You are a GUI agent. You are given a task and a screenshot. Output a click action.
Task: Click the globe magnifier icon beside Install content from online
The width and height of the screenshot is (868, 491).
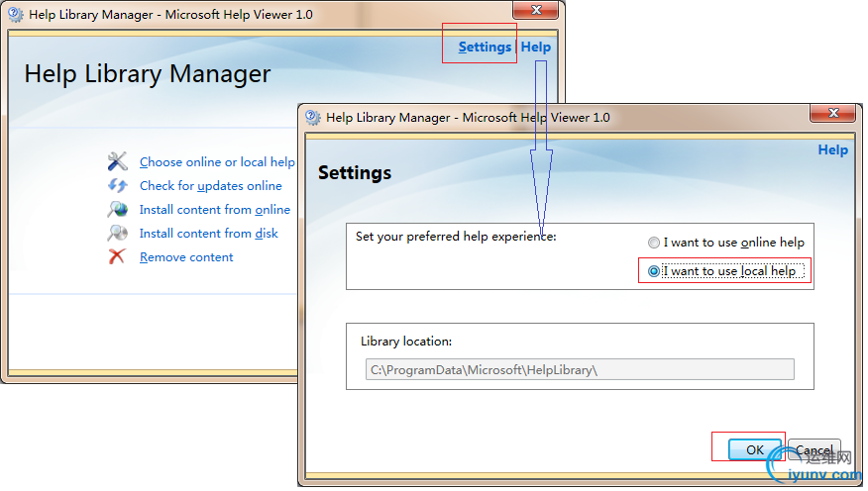pos(117,209)
